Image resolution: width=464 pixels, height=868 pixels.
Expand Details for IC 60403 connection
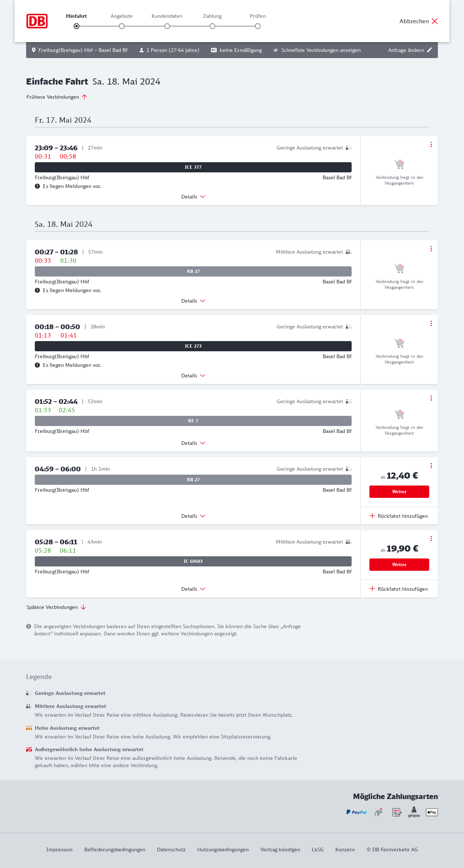[x=193, y=589]
